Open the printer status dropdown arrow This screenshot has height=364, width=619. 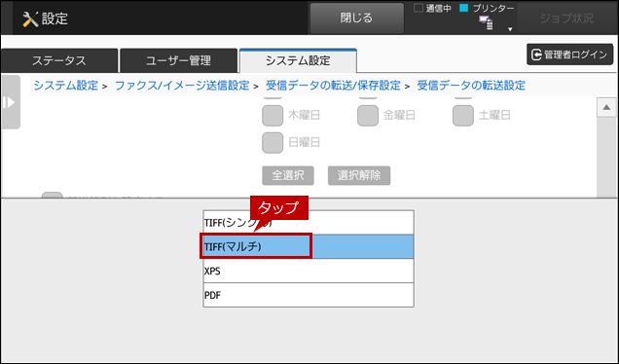pyautogui.click(x=510, y=29)
